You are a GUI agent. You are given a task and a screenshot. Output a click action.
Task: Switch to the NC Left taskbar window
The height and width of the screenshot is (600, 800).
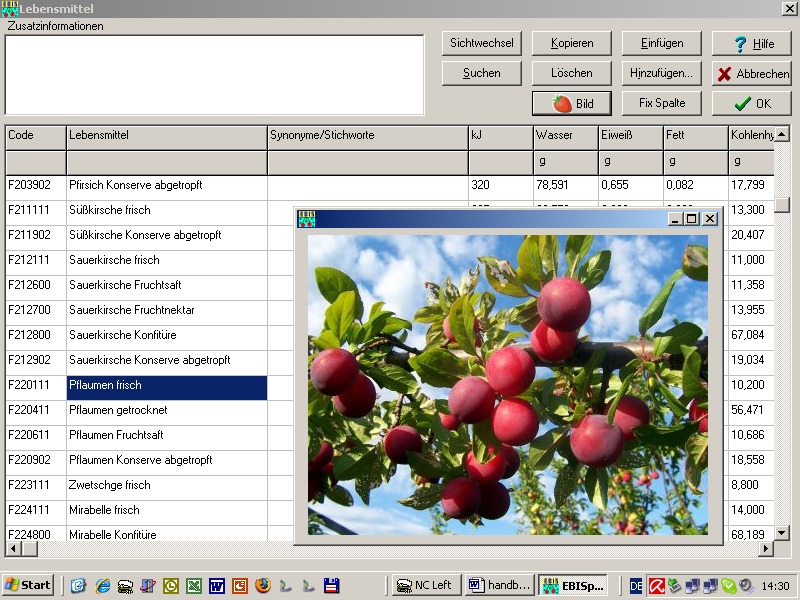pos(424,585)
